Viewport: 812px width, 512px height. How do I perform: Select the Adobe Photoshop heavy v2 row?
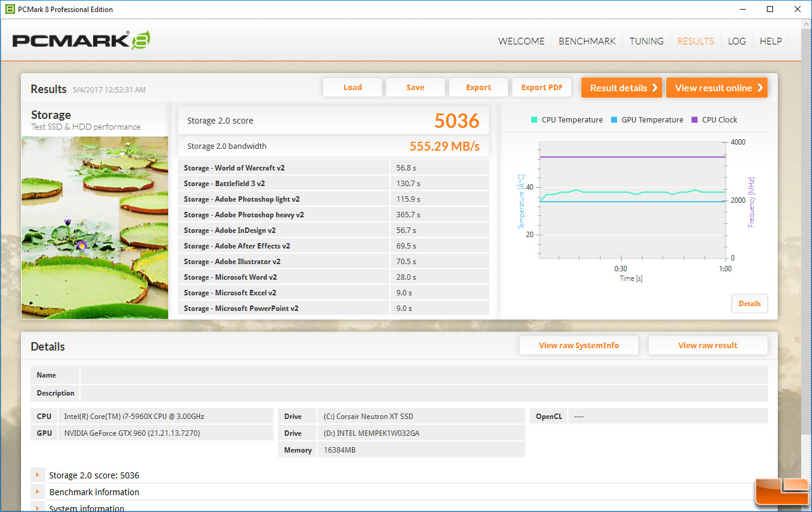333,215
